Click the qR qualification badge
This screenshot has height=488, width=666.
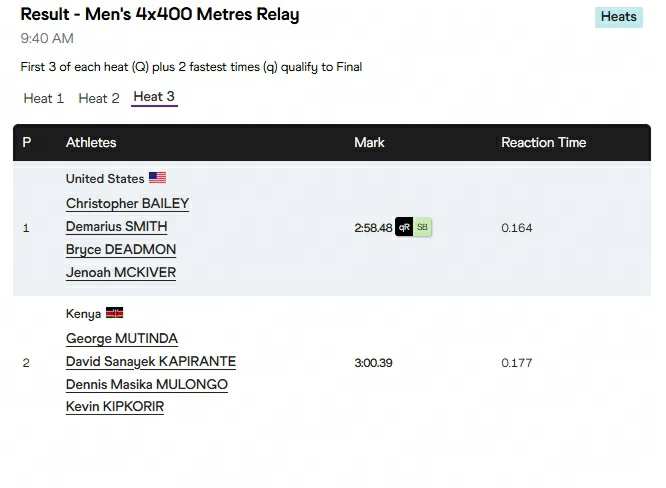point(404,227)
